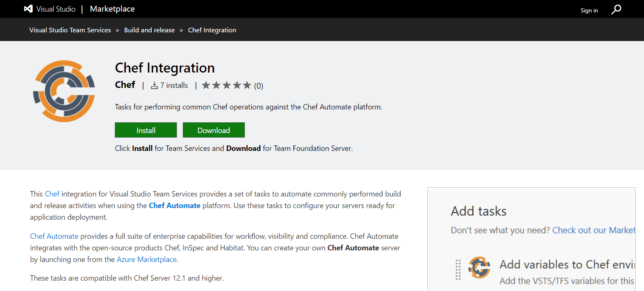644x291 pixels.
Task: Select the Visual Studio Team Services breadcrumb
Action: [x=70, y=30]
